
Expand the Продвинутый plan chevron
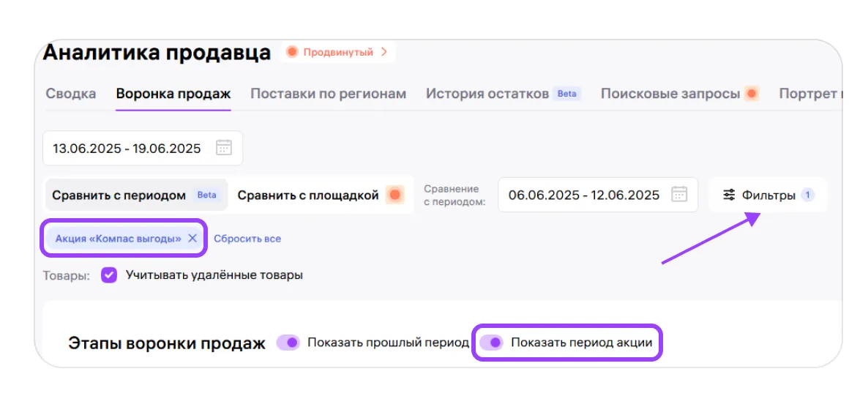click(384, 52)
